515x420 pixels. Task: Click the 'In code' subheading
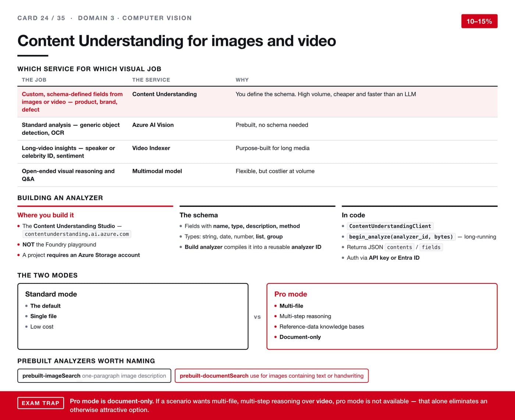(x=354, y=215)
